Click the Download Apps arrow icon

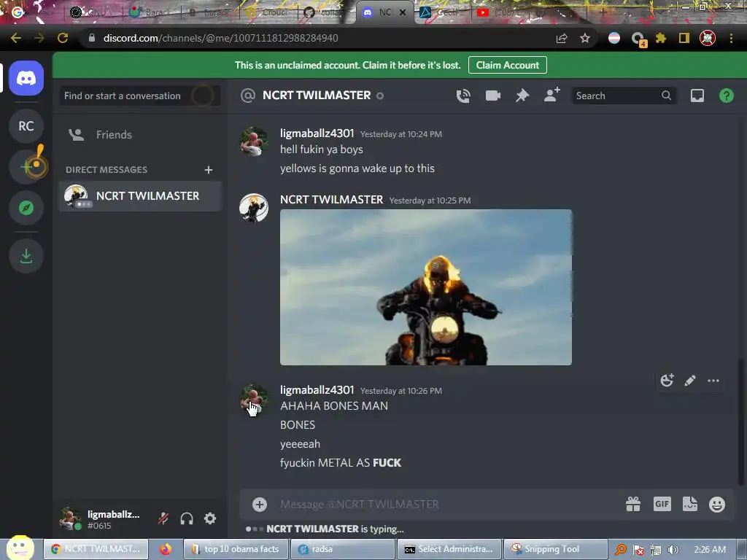26,256
